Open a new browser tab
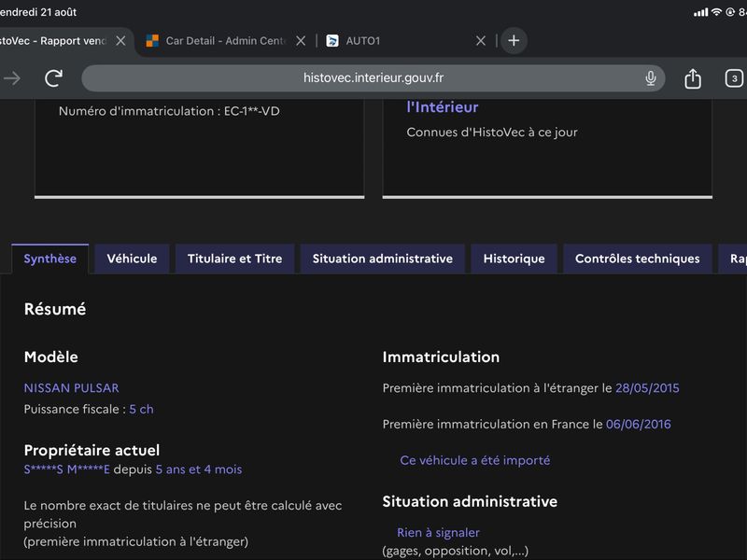 coord(514,40)
